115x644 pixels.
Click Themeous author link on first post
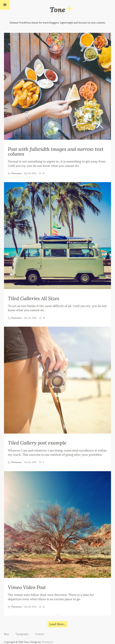click(16, 173)
